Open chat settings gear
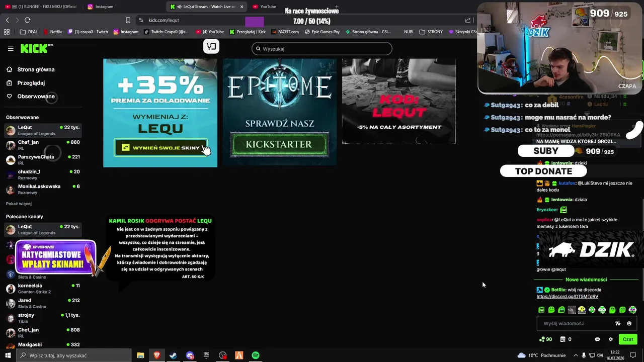This screenshot has width=644, height=362. click(611, 339)
